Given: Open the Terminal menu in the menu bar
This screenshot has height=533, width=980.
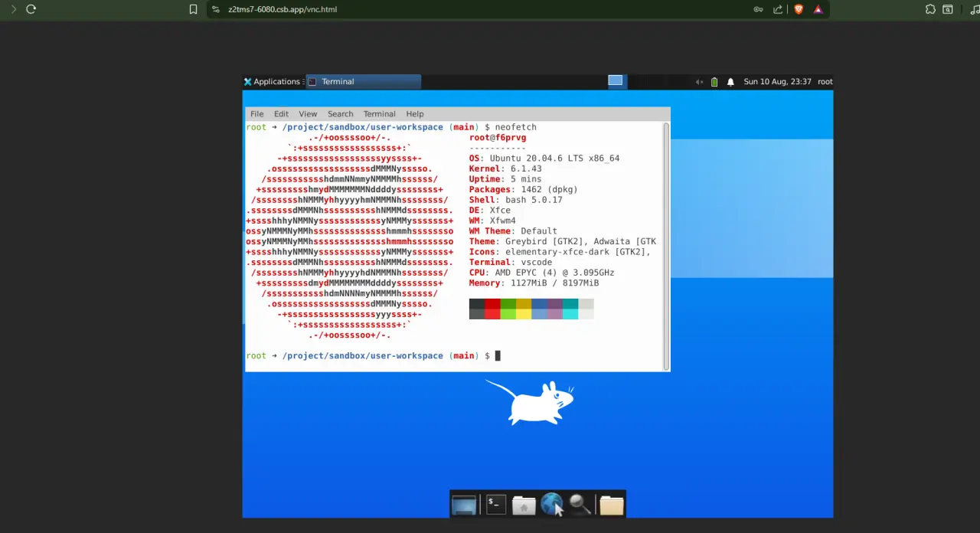Looking at the screenshot, I should pyautogui.click(x=379, y=113).
